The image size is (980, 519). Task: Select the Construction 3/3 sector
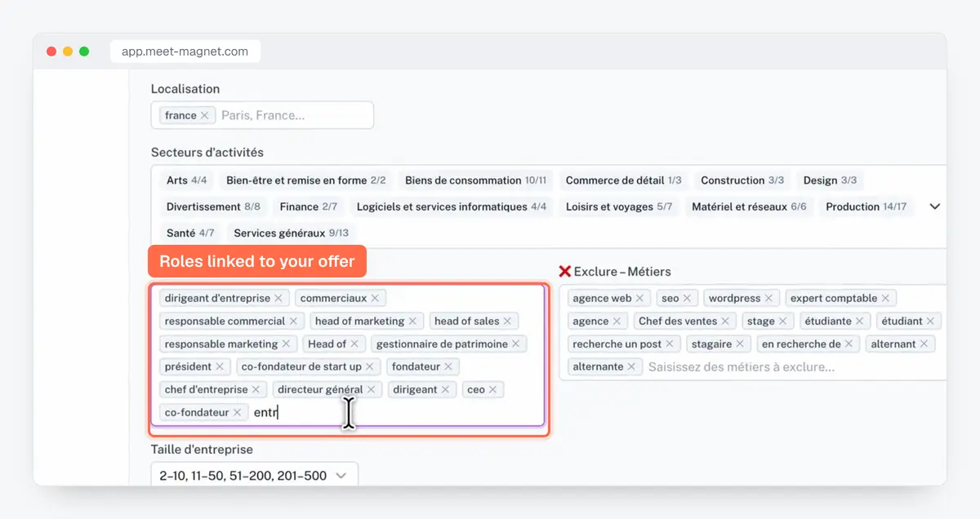pyautogui.click(x=742, y=180)
